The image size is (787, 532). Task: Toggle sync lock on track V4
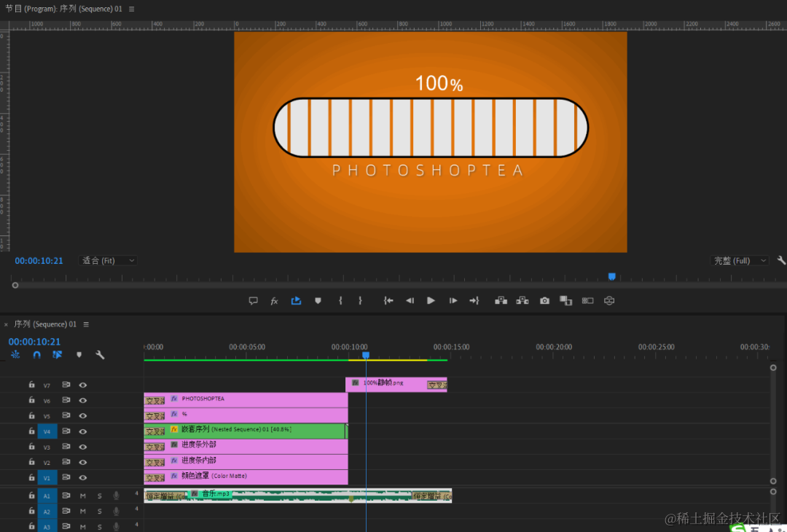(66, 431)
